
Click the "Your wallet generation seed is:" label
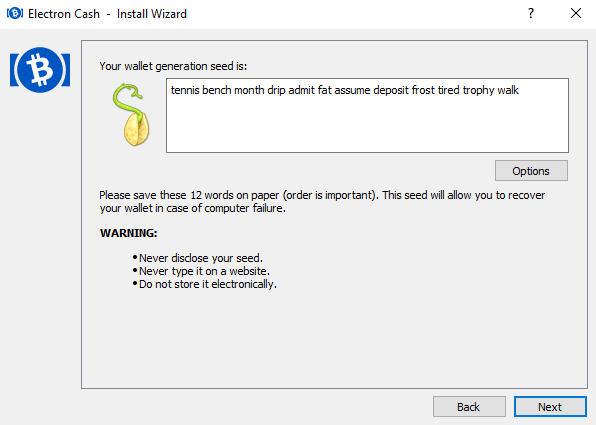point(173,66)
